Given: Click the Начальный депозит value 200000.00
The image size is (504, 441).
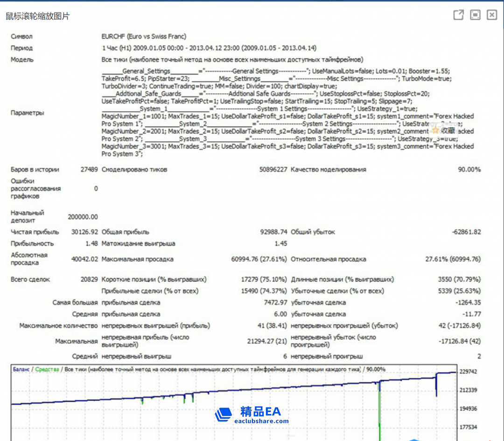Looking at the screenshot, I should (83, 217).
